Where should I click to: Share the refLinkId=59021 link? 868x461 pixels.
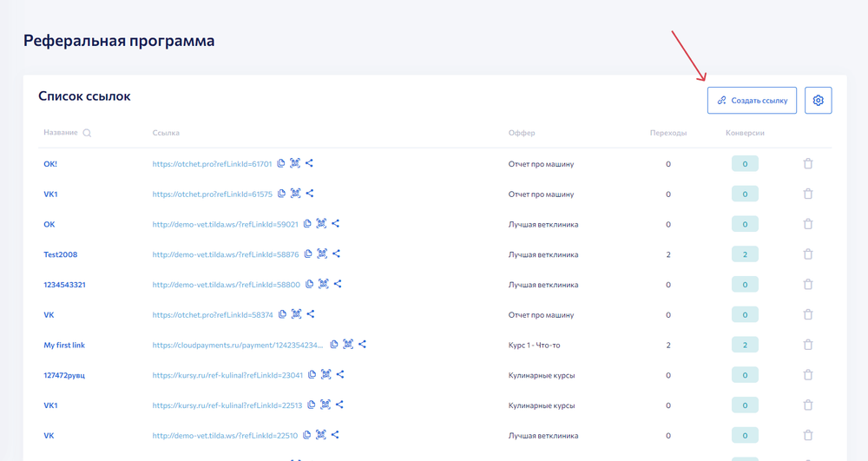(336, 224)
